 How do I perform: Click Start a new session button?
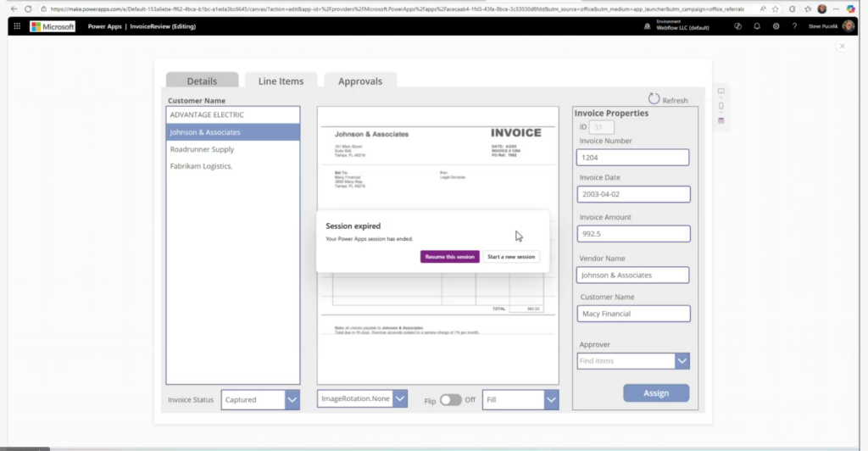click(x=511, y=257)
